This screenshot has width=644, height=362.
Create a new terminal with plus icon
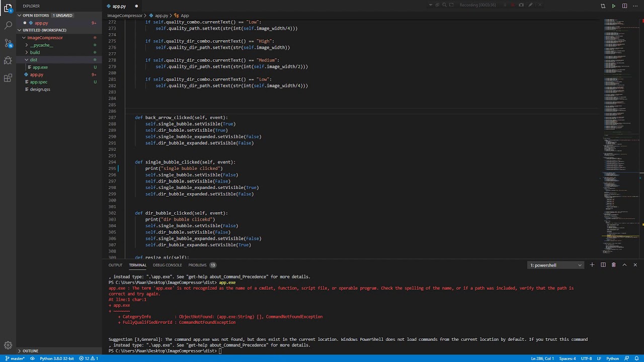tap(592, 265)
